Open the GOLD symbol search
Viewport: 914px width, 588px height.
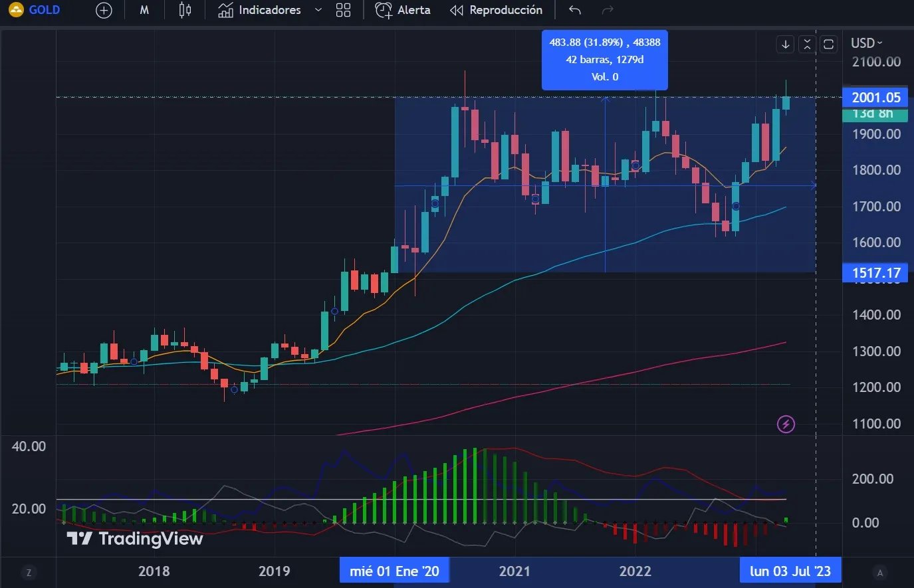(35, 10)
